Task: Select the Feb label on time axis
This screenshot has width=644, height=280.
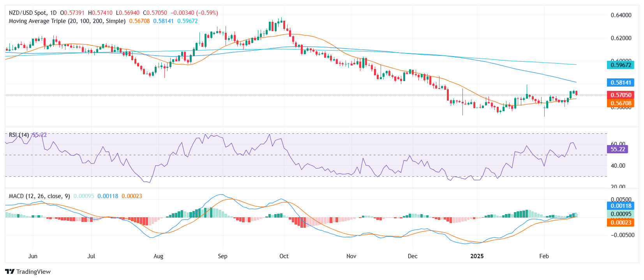Action: (544, 256)
